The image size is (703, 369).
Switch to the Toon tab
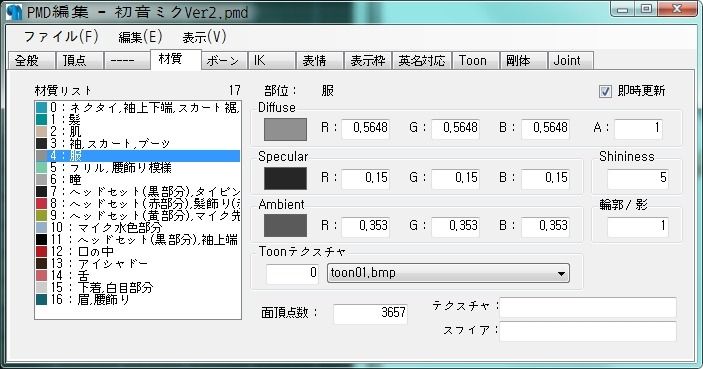(476, 61)
